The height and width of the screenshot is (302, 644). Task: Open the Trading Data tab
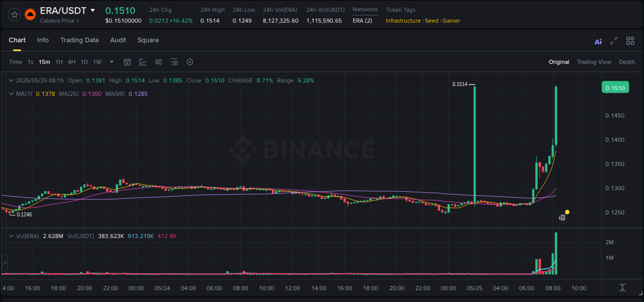coord(79,40)
